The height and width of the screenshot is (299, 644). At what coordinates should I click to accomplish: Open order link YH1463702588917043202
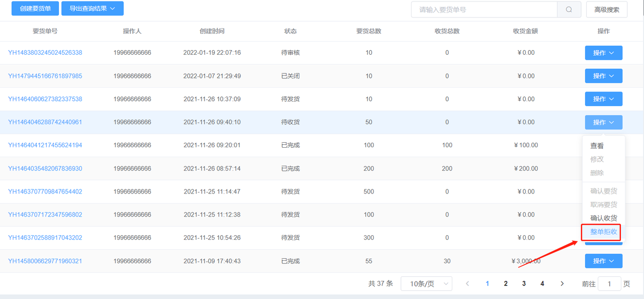click(x=45, y=238)
